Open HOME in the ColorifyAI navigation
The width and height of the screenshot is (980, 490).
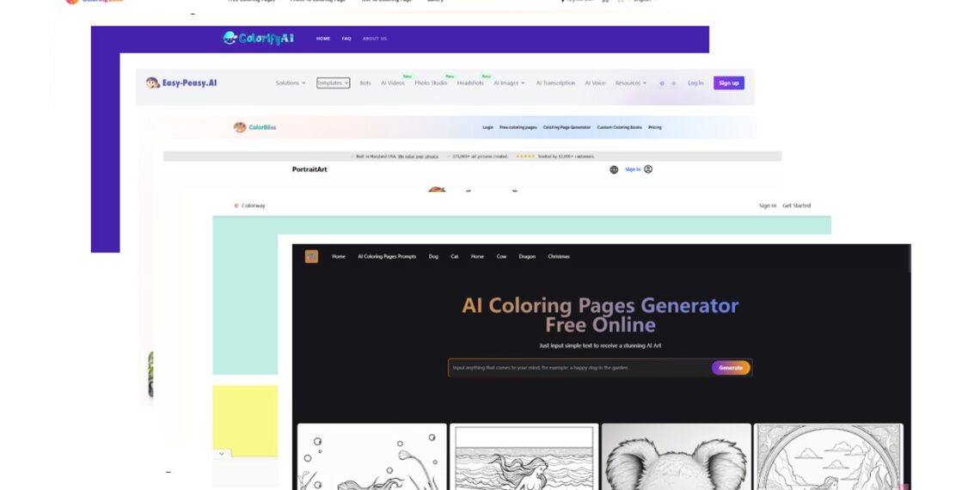(323, 39)
